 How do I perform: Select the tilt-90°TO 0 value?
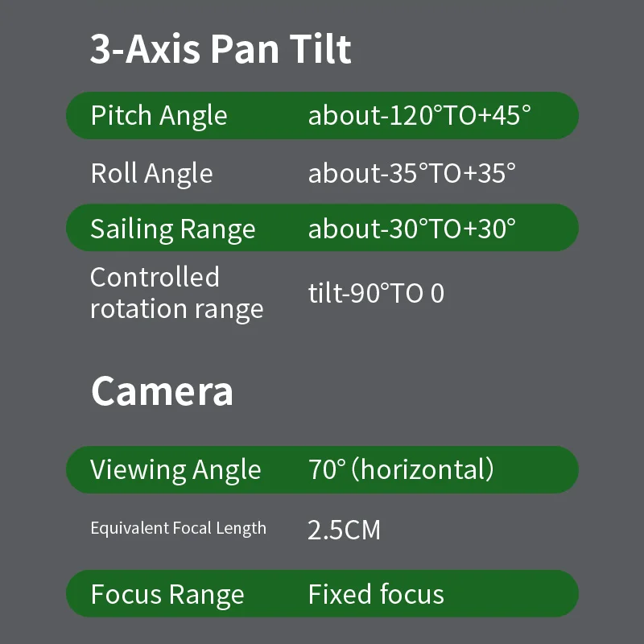coord(376,293)
